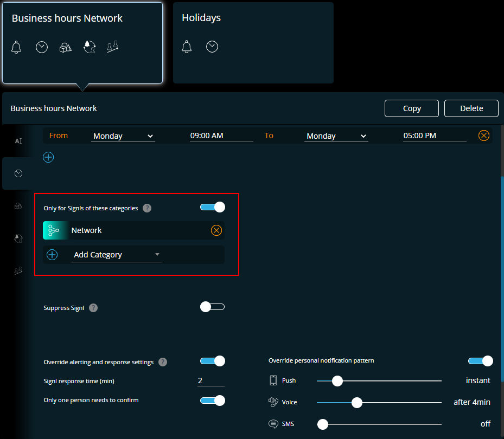Click the Voice delay slider handle
This screenshot has width=504, height=439.
357,402
